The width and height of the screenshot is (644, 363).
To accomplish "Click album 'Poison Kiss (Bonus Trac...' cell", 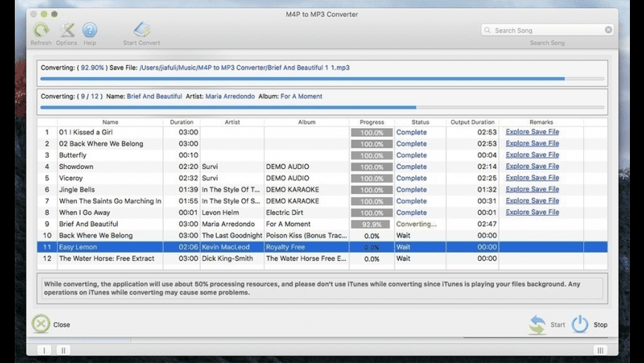I will pos(306,236).
